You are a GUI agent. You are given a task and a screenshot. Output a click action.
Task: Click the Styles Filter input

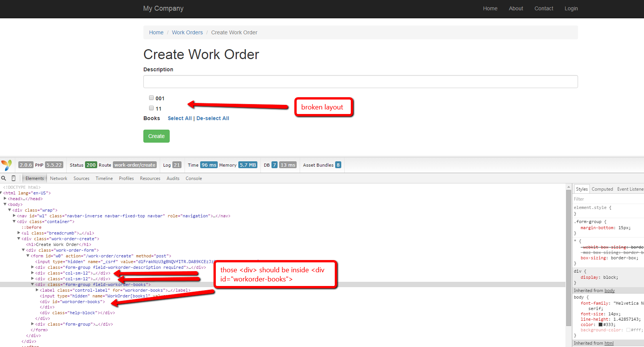608,199
